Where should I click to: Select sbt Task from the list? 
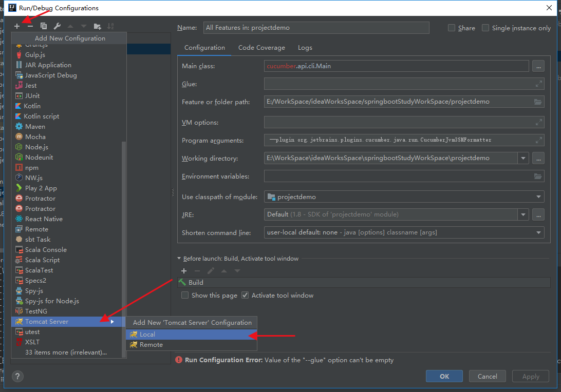pyautogui.click(x=67, y=240)
